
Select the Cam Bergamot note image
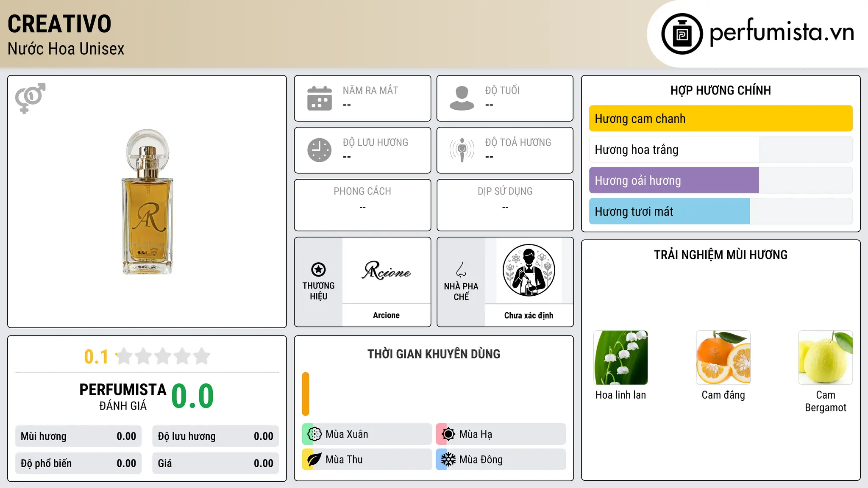[826, 358]
